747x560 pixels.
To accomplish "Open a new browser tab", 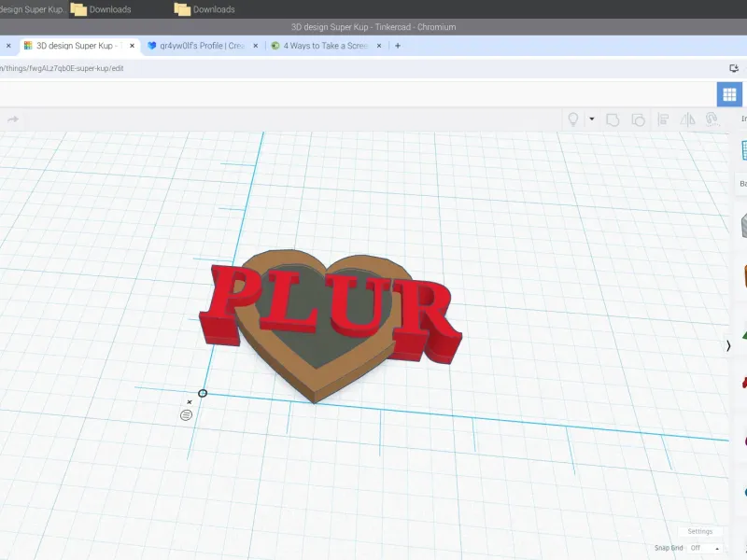I will point(398,46).
